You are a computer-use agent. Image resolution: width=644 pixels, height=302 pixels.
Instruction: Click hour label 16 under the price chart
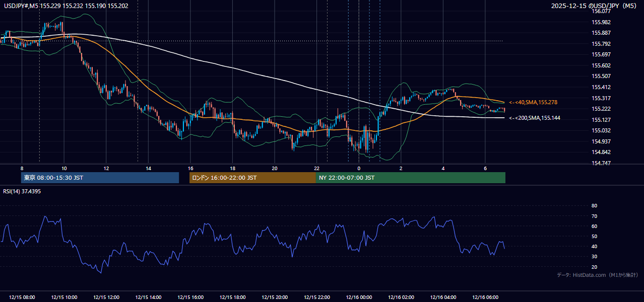[x=190, y=168]
